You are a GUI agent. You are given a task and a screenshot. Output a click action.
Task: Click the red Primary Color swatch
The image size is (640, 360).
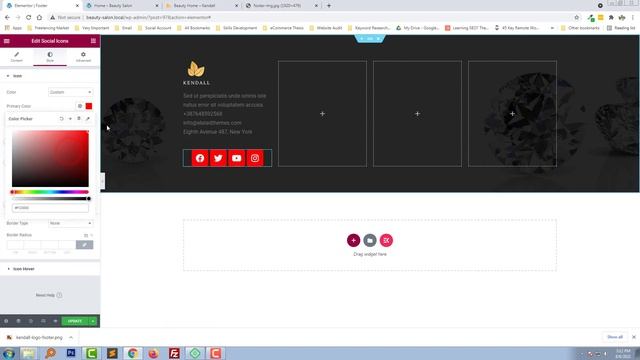(89, 106)
